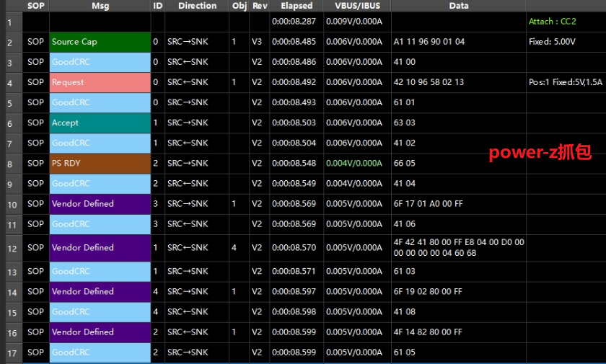Select elapsed time 0:00:08.485
The height and width of the screenshot is (364, 606).
pyautogui.click(x=294, y=42)
